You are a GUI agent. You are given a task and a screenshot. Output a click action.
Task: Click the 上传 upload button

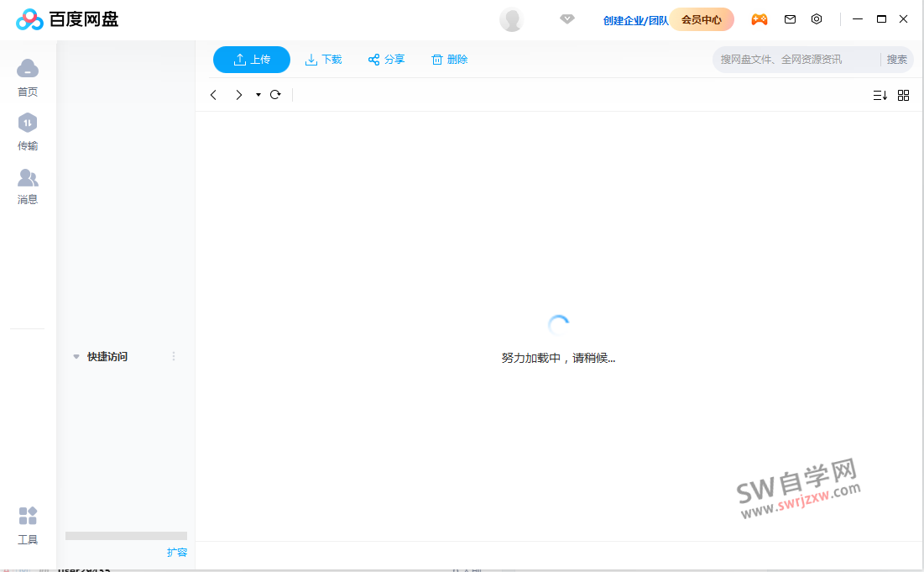pos(252,60)
